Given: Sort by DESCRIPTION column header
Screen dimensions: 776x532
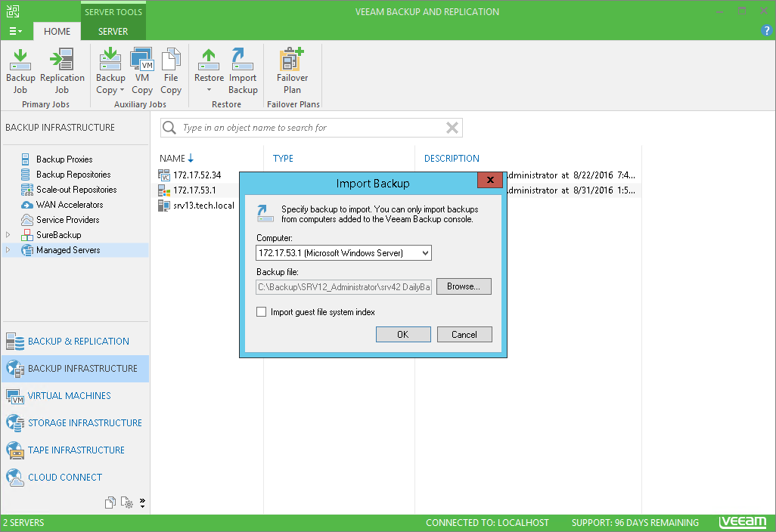Looking at the screenshot, I should [x=452, y=158].
